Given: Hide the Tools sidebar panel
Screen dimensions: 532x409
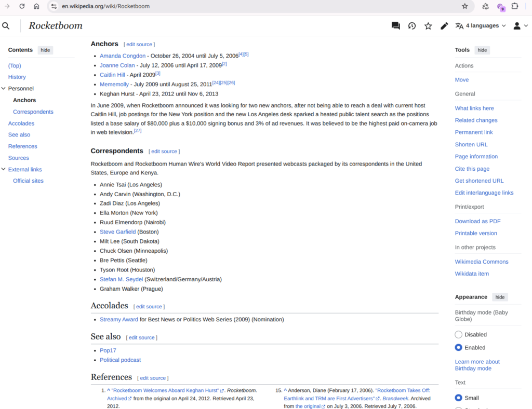Looking at the screenshot, I should pos(482,50).
